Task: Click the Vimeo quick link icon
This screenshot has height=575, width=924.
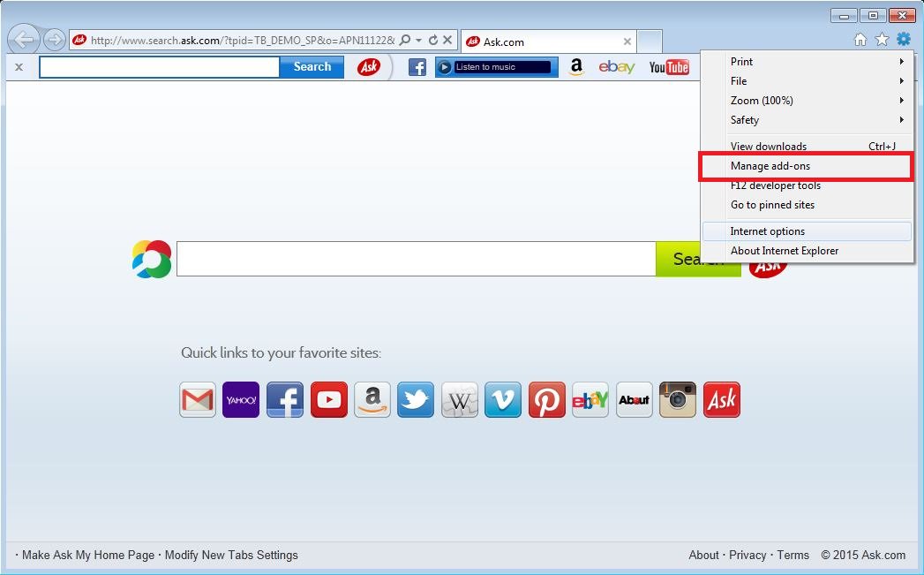Action: (x=503, y=399)
